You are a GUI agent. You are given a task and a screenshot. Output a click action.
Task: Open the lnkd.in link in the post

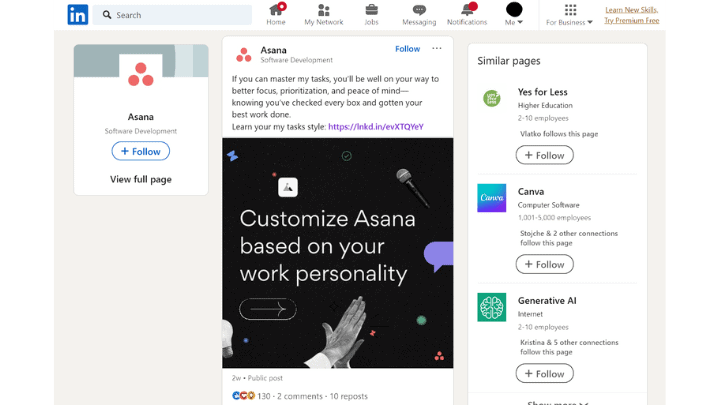point(375,127)
